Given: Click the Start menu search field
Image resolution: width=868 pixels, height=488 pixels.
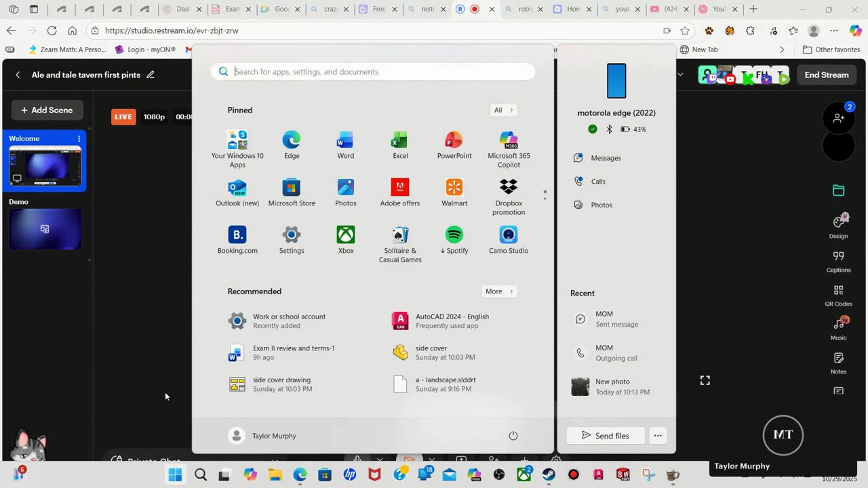Looking at the screenshot, I should pos(372,72).
